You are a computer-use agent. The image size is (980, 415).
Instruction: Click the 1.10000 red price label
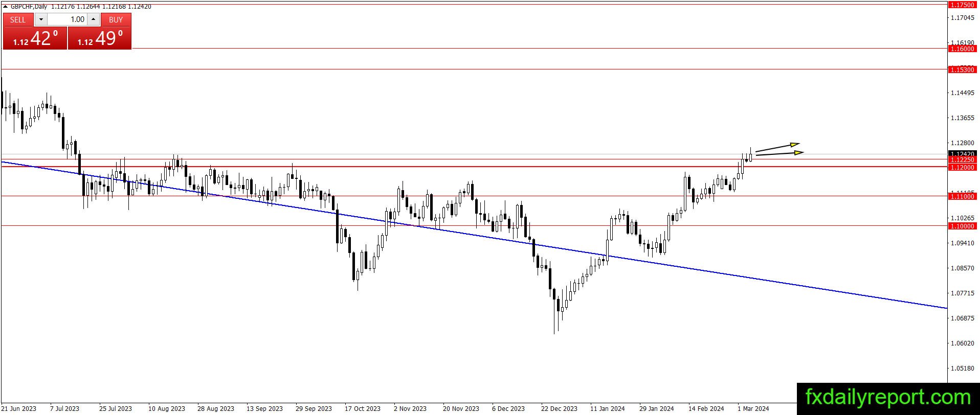pos(962,226)
